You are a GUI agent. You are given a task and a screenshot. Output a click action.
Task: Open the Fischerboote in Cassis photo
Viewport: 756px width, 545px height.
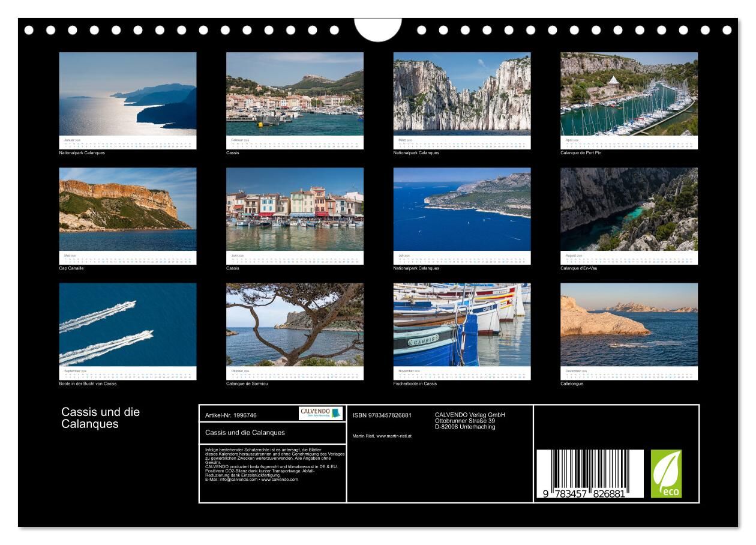pyautogui.click(x=461, y=325)
